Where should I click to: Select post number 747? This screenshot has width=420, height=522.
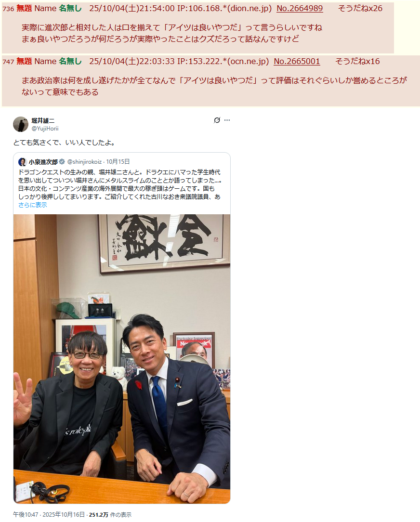coord(8,62)
